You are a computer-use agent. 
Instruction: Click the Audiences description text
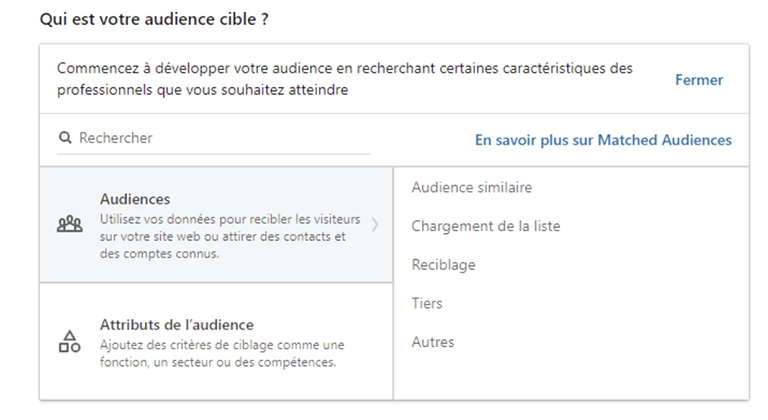pos(230,236)
